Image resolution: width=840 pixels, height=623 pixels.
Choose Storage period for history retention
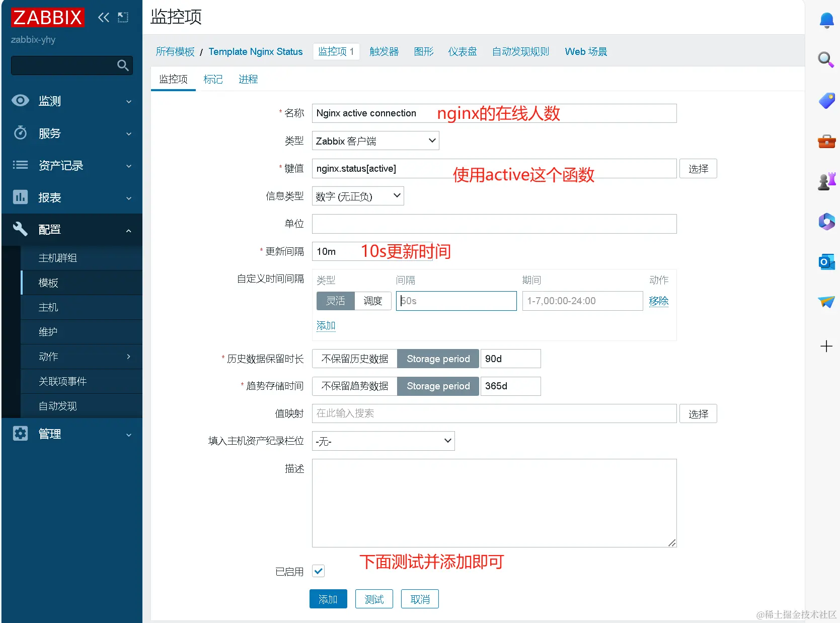coord(438,359)
